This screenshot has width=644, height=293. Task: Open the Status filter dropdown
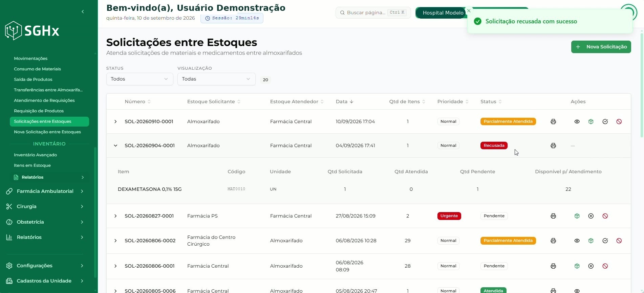tap(139, 79)
